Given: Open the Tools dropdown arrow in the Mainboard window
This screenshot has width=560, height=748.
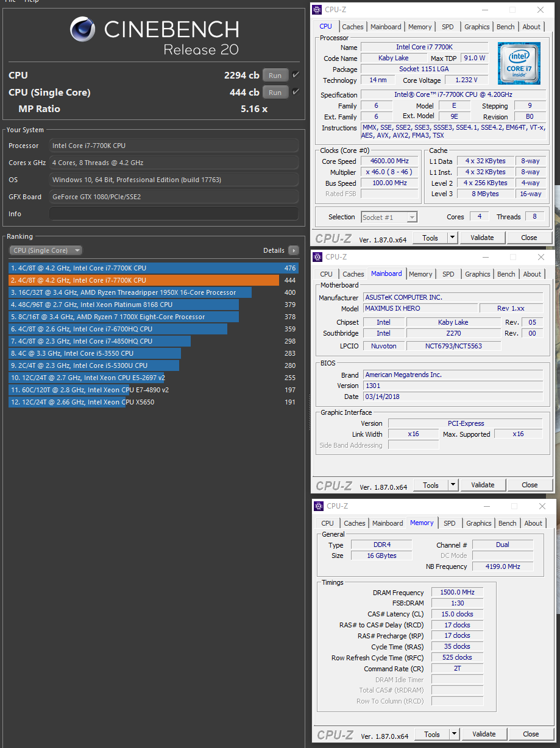Looking at the screenshot, I should pos(453,485).
